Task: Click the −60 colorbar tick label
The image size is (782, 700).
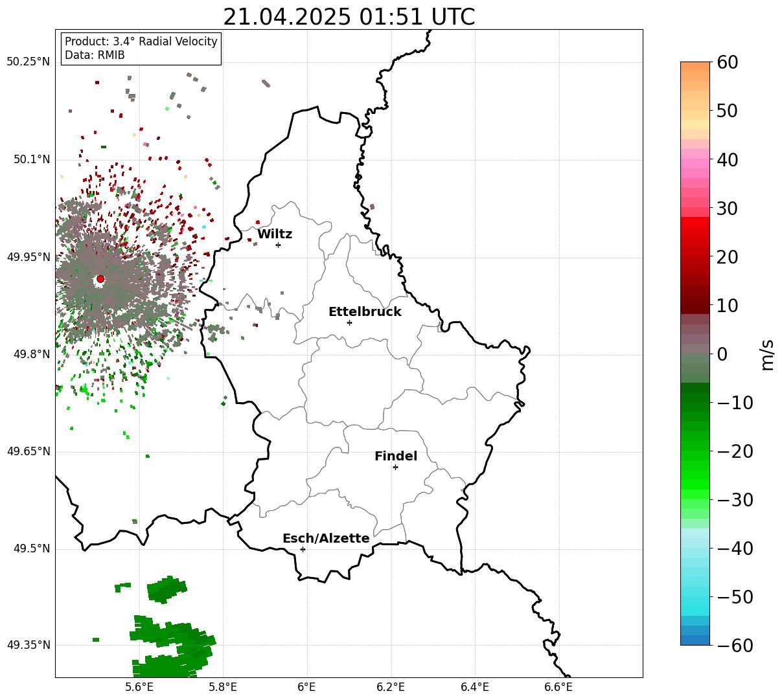Action: [x=735, y=646]
